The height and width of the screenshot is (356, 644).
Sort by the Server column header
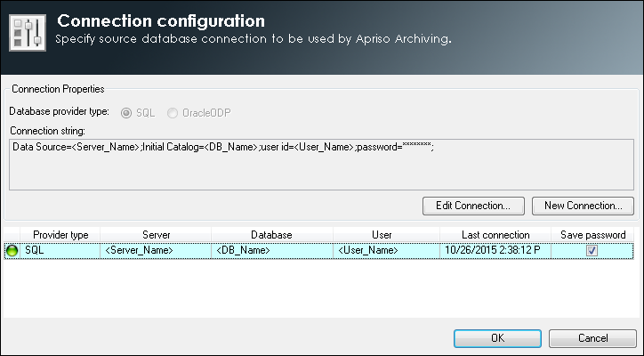point(156,234)
